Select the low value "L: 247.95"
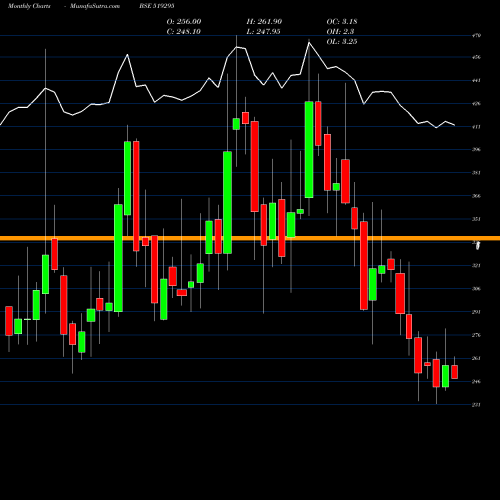The height and width of the screenshot is (500, 500). click(263, 32)
